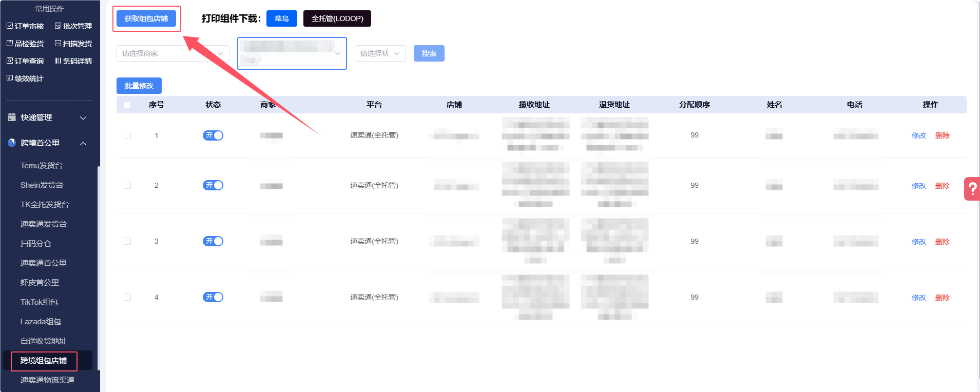Click the red question-mark help icon

972,189
